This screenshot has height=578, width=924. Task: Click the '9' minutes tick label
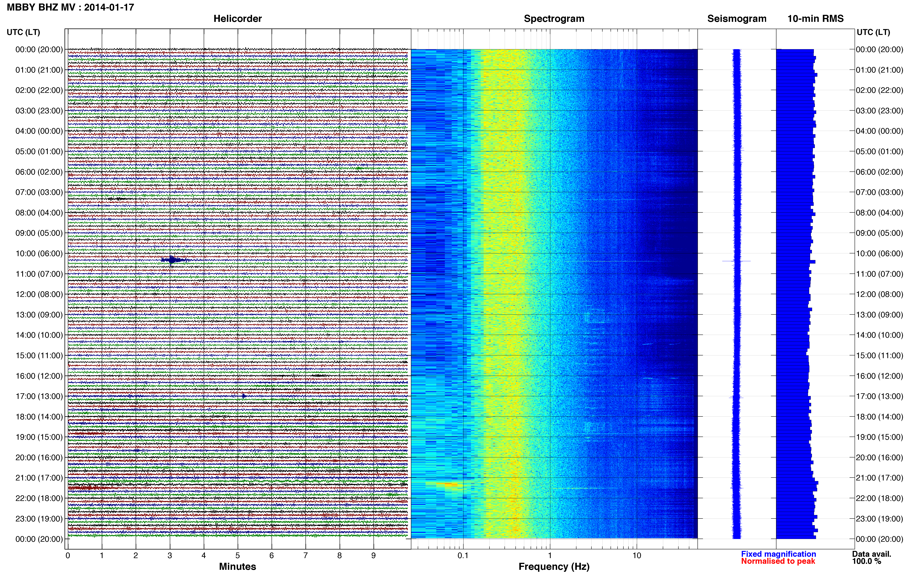373,555
